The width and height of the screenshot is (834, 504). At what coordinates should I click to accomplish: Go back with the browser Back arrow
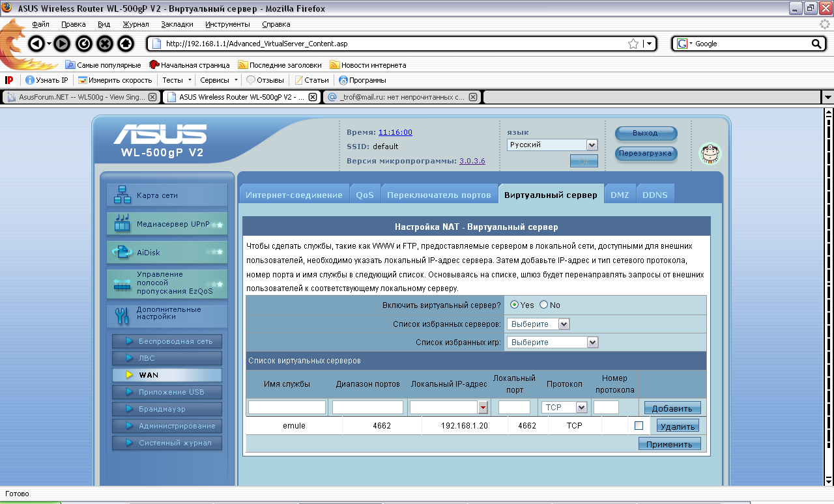[x=36, y=44]
